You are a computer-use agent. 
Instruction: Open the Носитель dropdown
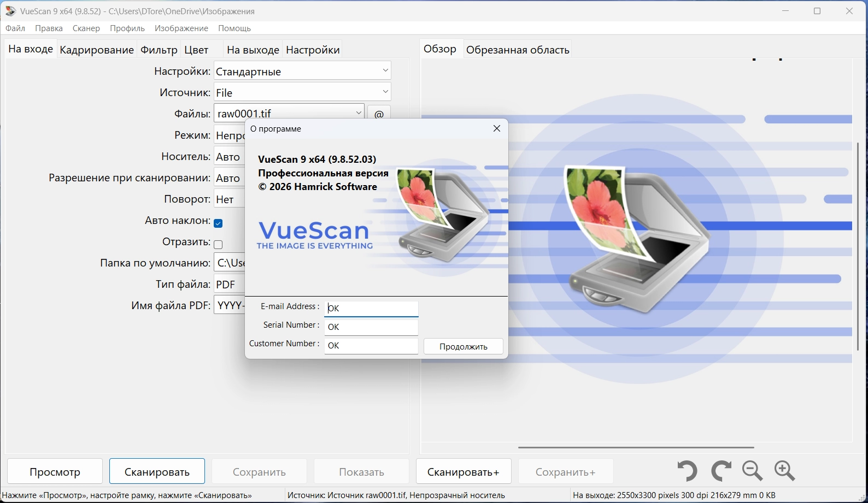coord(230,157)
